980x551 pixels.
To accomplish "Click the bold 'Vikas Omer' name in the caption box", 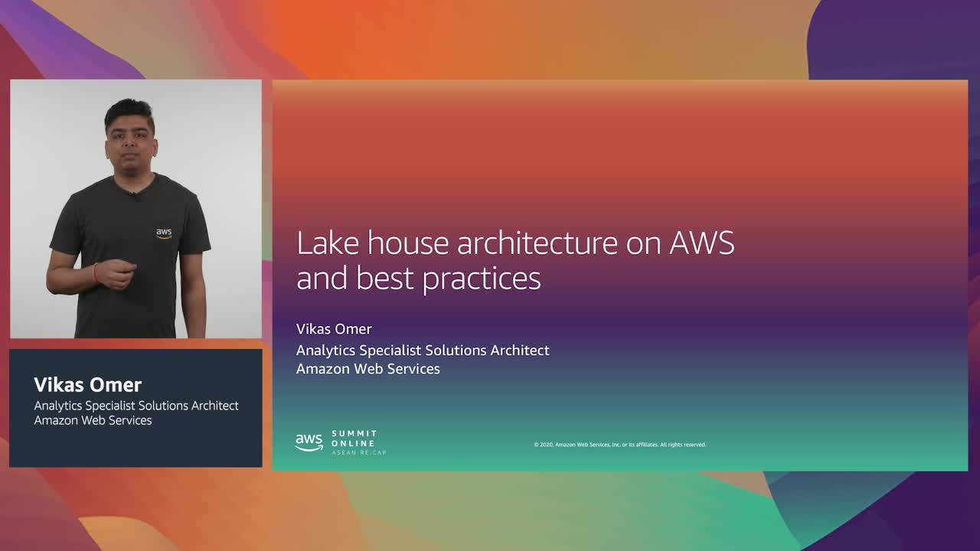I will pos(88,385).
